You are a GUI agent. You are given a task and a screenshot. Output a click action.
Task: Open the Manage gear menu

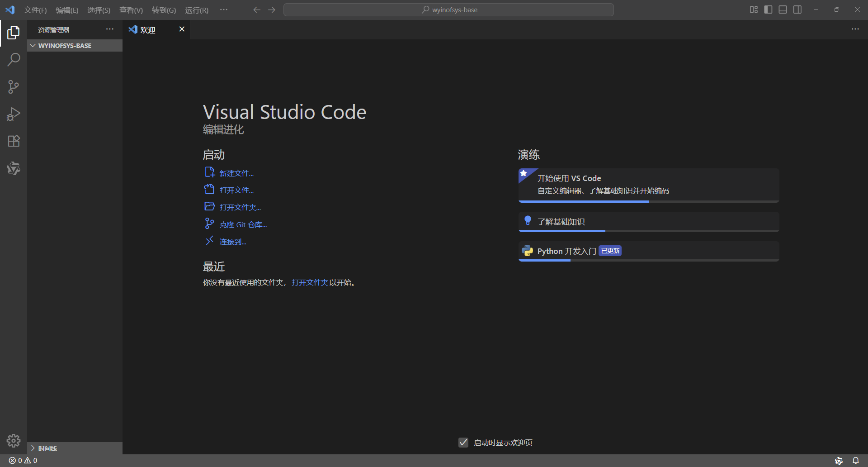[14, 441]
